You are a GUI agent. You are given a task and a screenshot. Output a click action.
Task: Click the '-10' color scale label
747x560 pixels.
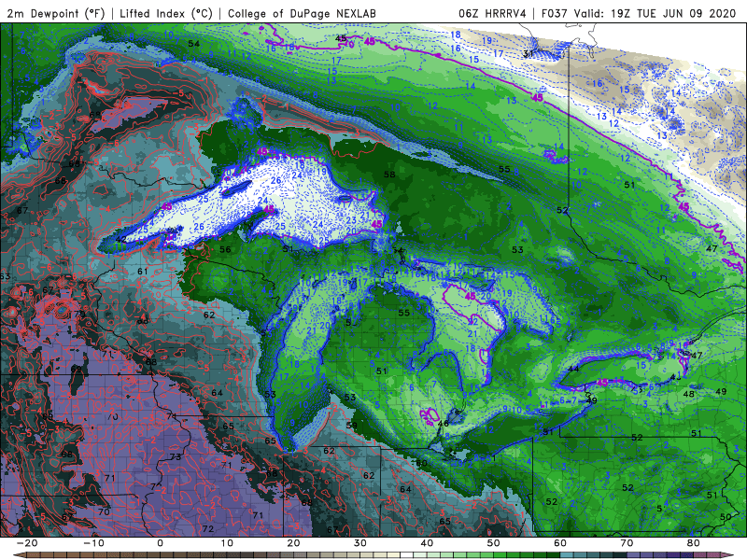[x=93, y=543]
